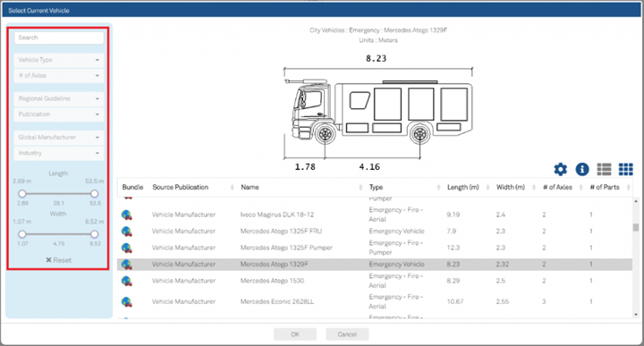
Task: Click bundle icon for Mercedes Econic 2628LL
Action: coord(127,301)
